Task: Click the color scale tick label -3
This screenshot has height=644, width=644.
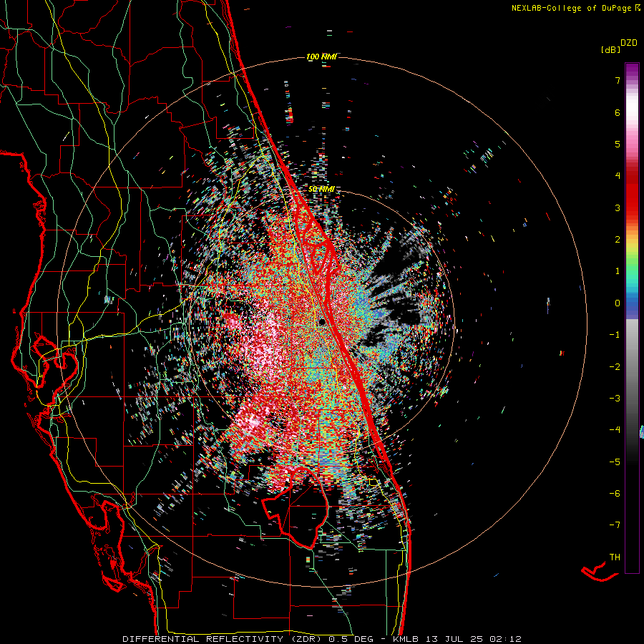Action: [615, 399]
